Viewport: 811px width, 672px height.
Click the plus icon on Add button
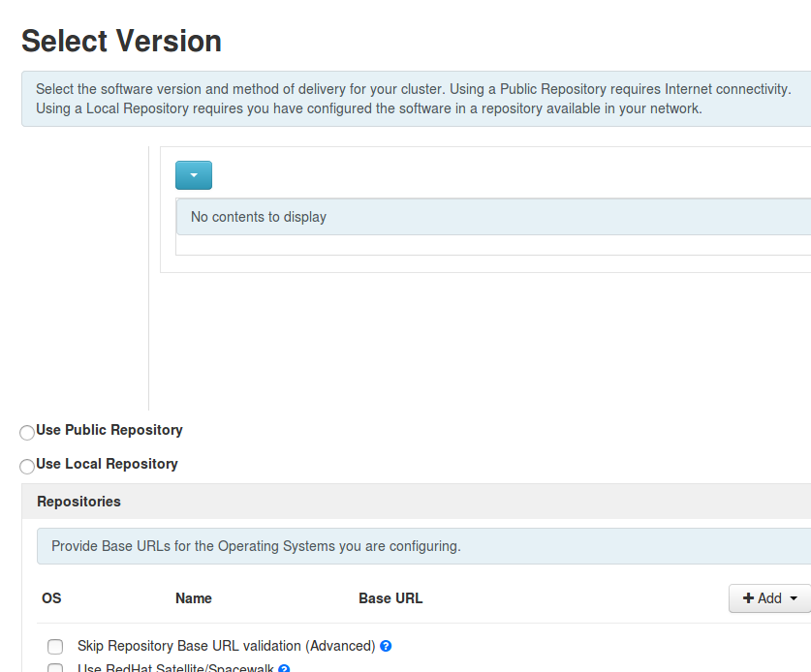tap(748, 598)
